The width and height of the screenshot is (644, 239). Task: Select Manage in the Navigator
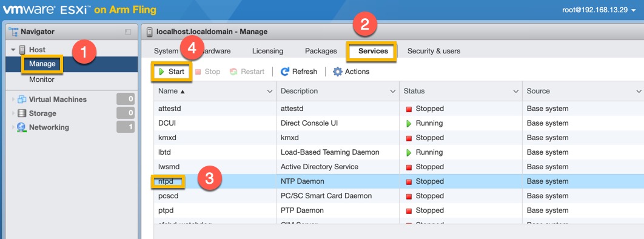[x=42, y=64]
